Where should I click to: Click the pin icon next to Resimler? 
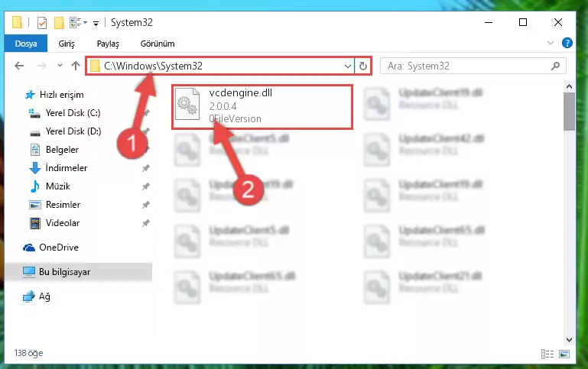click(x=146, y=205)
